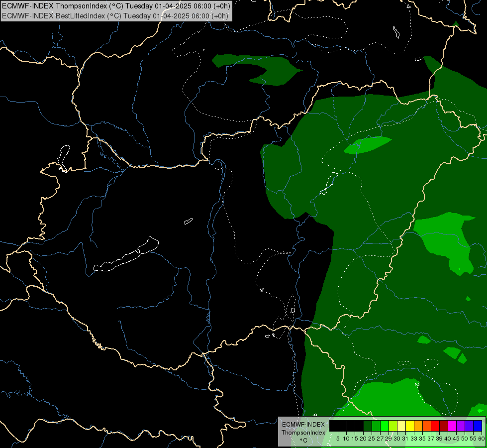Click legend tick value 39
The width and height of the screenshot is (487, 448).
point(439,439)
